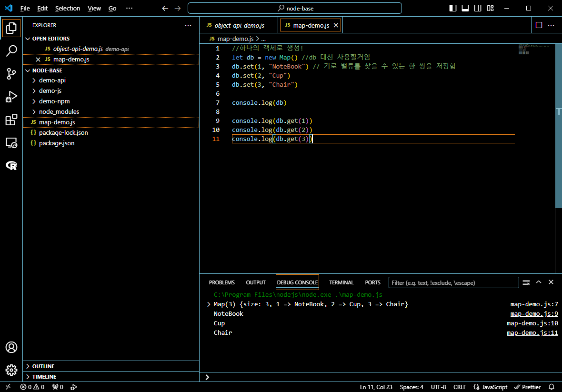
Task: Toggle the Primary Side Bar visibility
Action: click(453, 8)
